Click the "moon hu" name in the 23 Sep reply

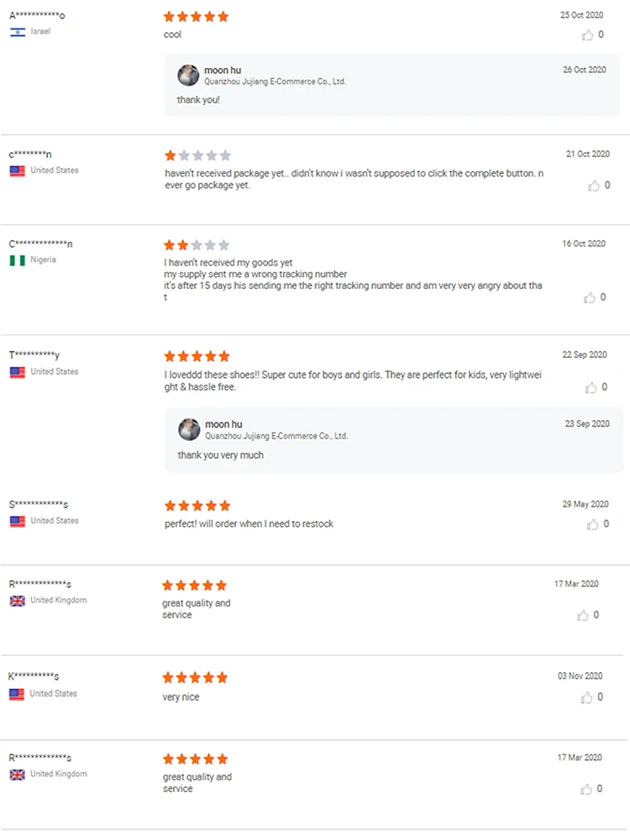coord(222,424)
